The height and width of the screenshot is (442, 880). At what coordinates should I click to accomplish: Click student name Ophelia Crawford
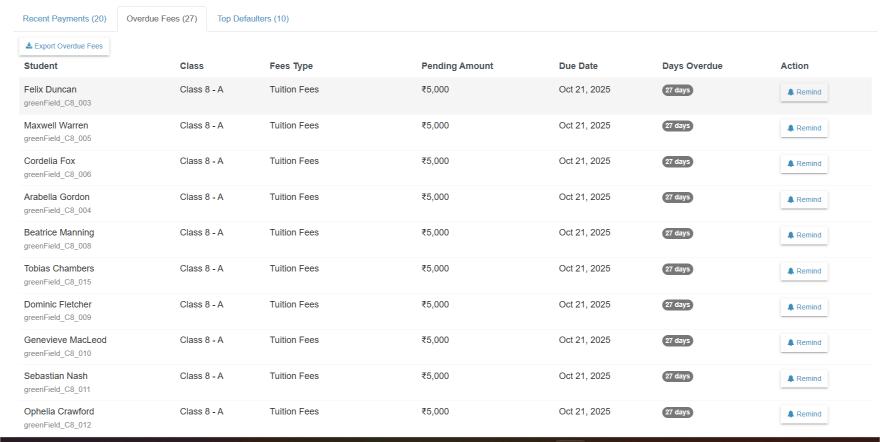pyautogui.click(x=59, y=411)
